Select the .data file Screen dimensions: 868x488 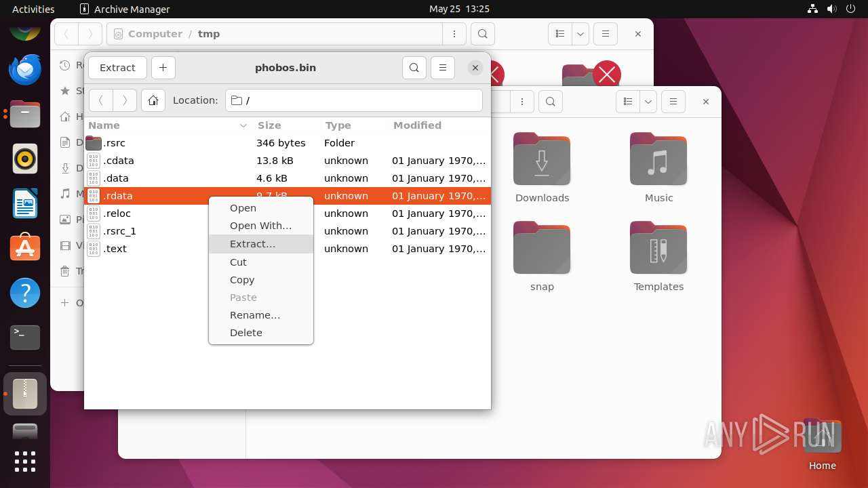(287, 178)
